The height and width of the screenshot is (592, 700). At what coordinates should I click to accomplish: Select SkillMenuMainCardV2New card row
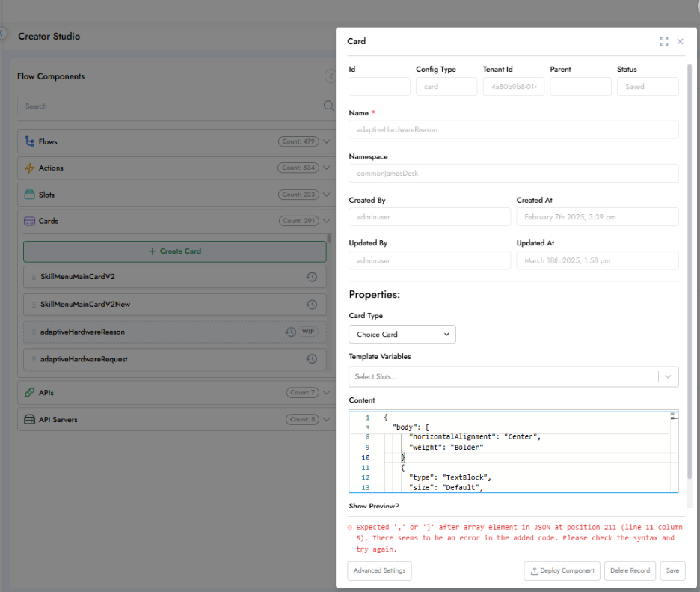pyautogui.click(x=175, y=305)
